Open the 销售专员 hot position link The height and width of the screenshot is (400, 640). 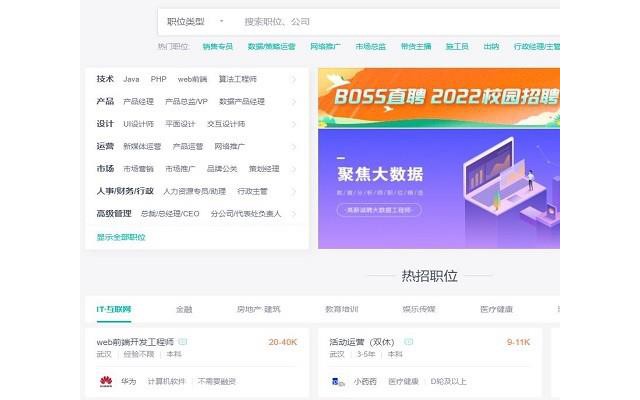tap(218, 47)
